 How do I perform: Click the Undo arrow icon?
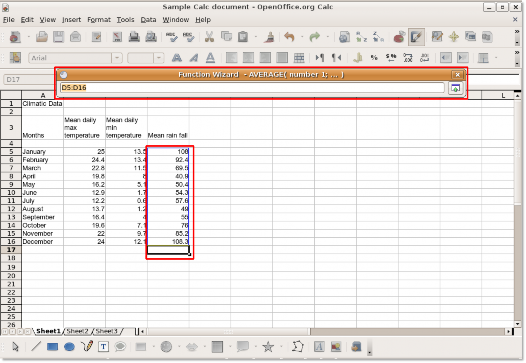coord(289,37)
